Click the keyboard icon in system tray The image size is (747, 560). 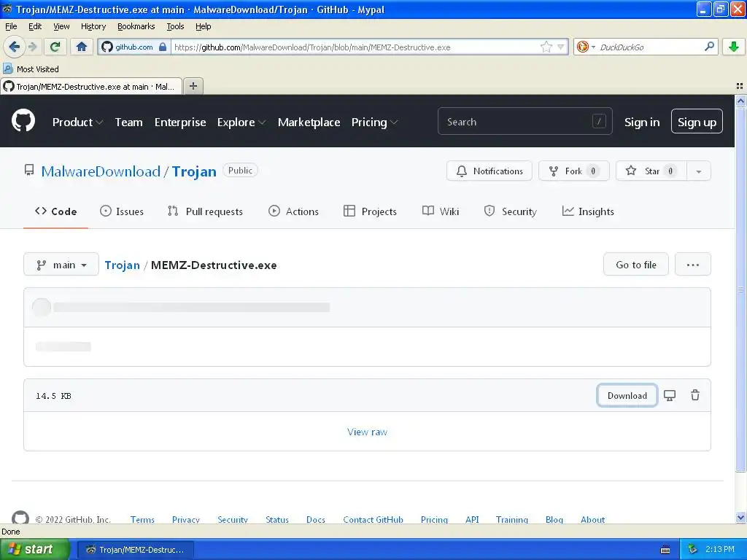pyautogui.click(x=665, y=550)
